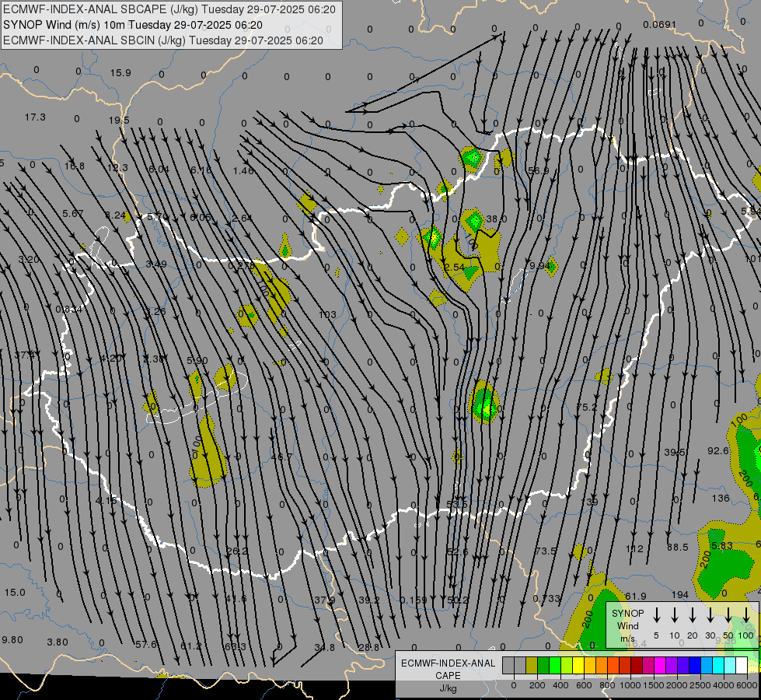761x700 pixels.
Task: Click the 139 value on the map
Action: click(x=589, y=502)
